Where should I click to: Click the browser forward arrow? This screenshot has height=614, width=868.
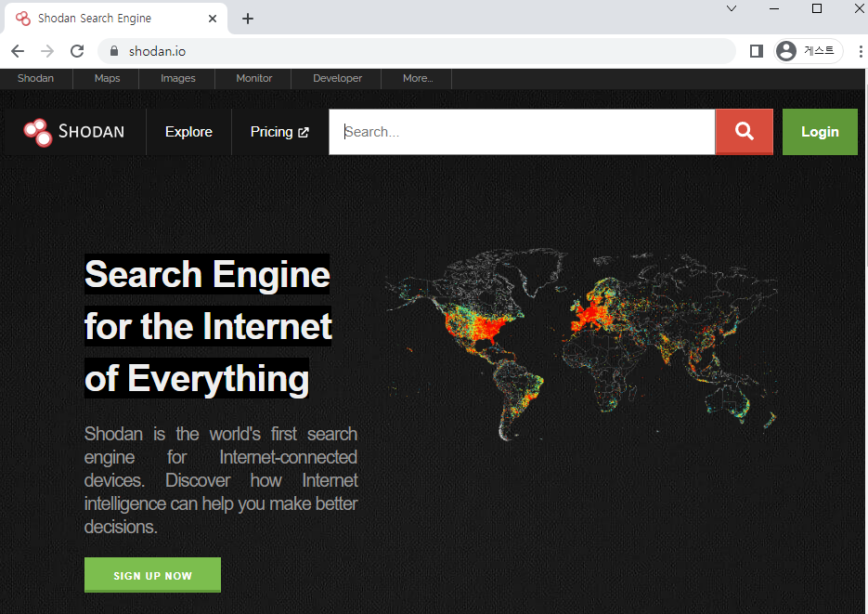[x=47, y=51]
